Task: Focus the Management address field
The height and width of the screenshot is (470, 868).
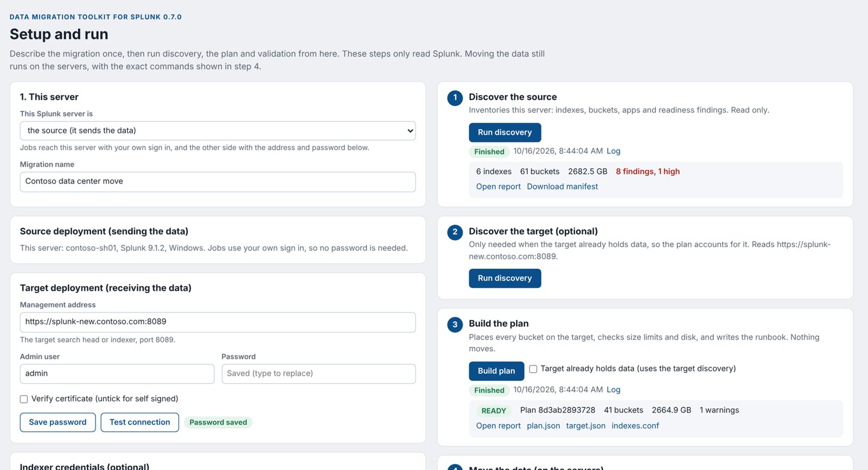Action: click(x=218, y=322)
